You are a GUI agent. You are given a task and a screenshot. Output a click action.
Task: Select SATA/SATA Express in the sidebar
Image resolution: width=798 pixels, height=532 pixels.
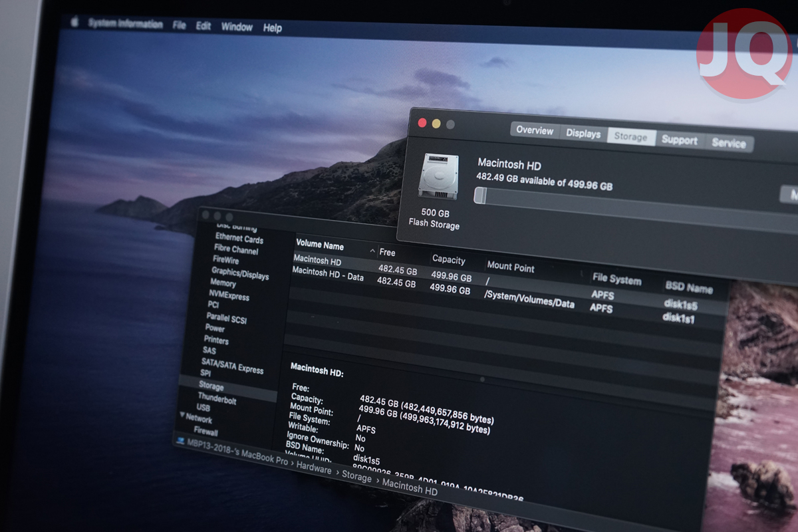(x=233, y=366)
